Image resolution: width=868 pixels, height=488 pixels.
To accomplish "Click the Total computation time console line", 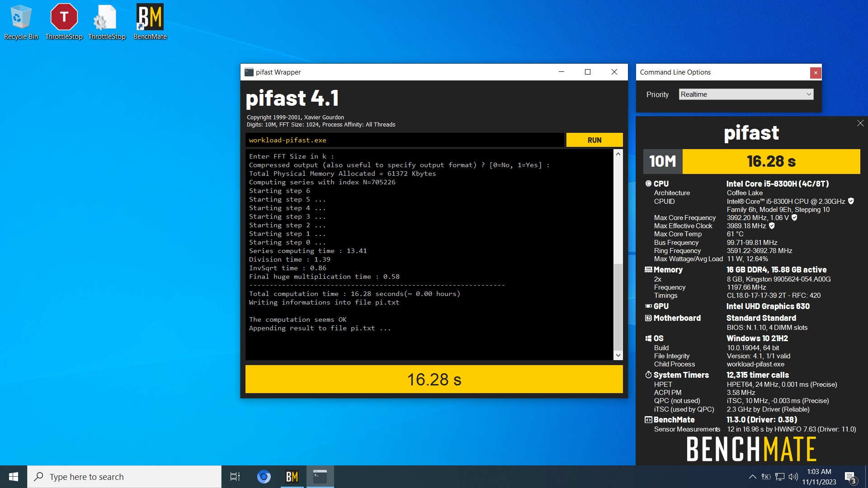I will [354, 294].
